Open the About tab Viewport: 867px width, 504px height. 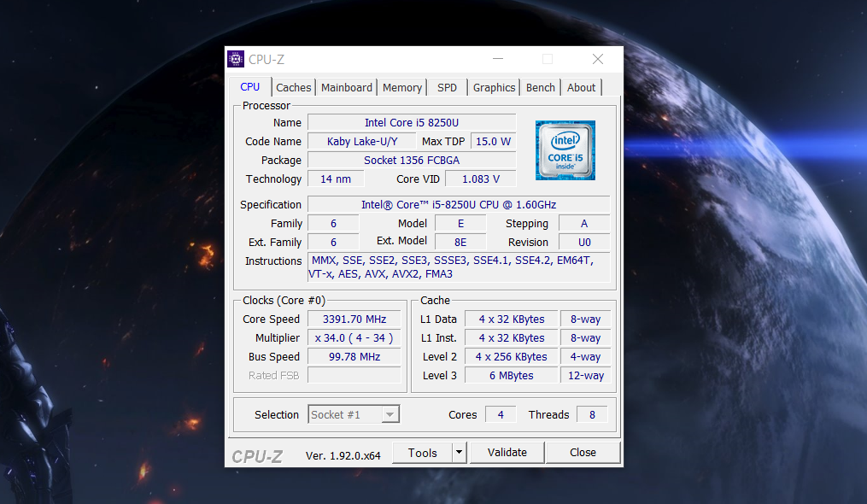[x=581, y=87]
